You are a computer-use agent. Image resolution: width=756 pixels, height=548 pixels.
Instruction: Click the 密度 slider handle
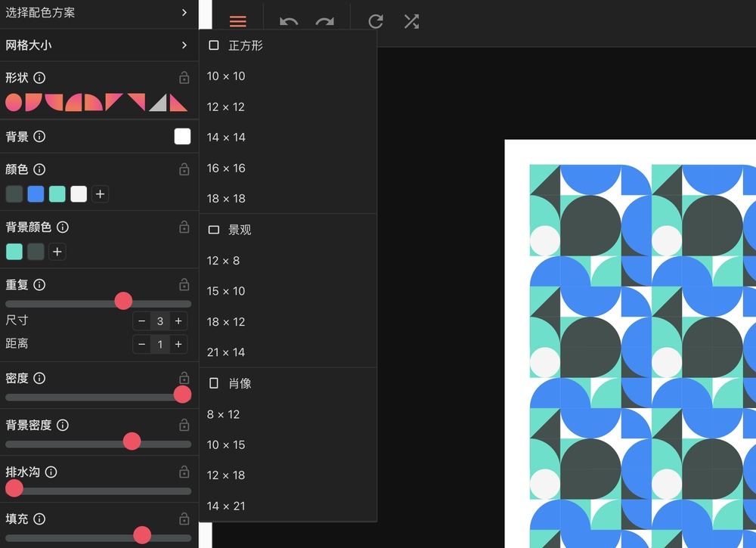182,395
